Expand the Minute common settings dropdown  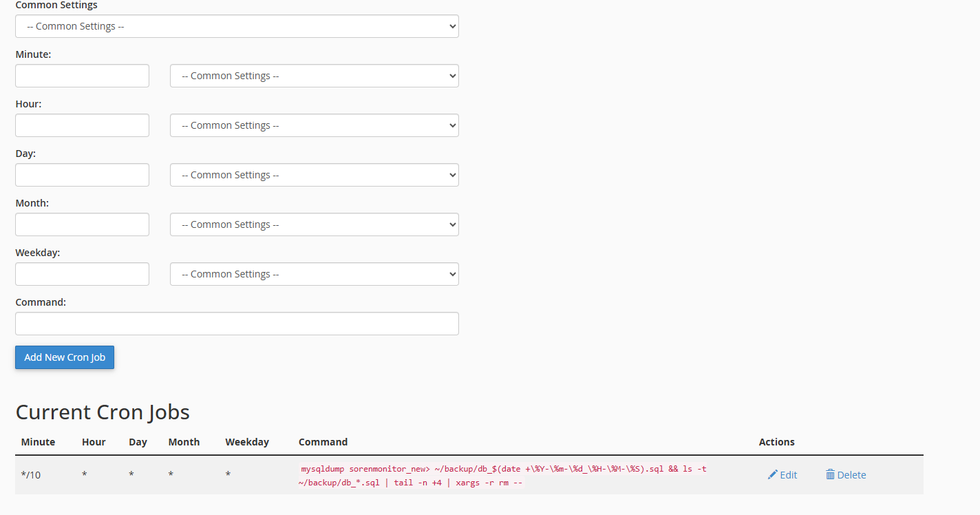coord(314,76)
